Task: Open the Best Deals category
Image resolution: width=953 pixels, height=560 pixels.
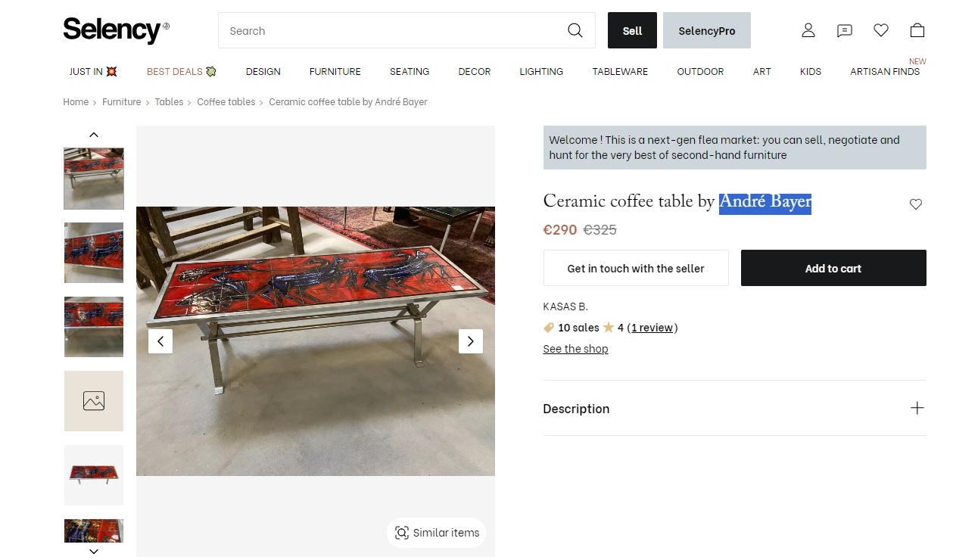Action: pyautogui.click(x=182, y=72)
